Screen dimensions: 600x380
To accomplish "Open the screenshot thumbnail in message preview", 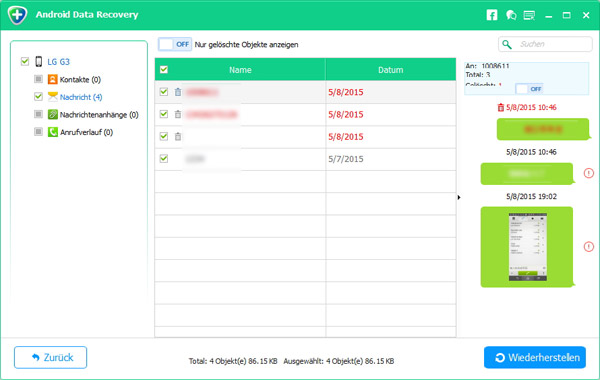I will coord(528,247).
